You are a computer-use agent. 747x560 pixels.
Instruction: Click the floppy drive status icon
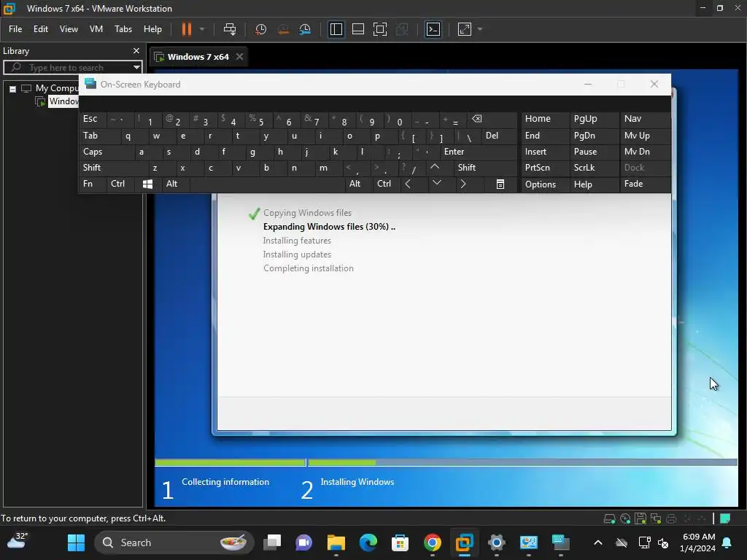pyautogui.click(x=640, y=518)
